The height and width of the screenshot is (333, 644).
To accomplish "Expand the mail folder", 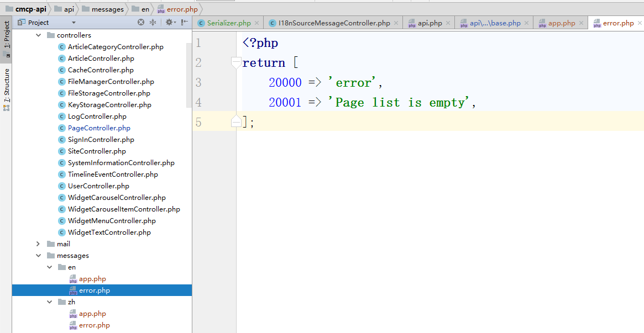I will tap(38, 244).
